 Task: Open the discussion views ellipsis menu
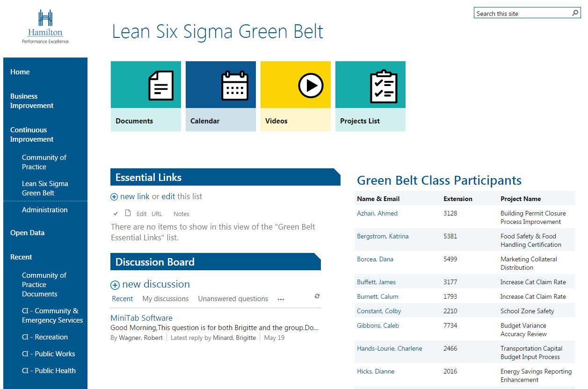281,299
